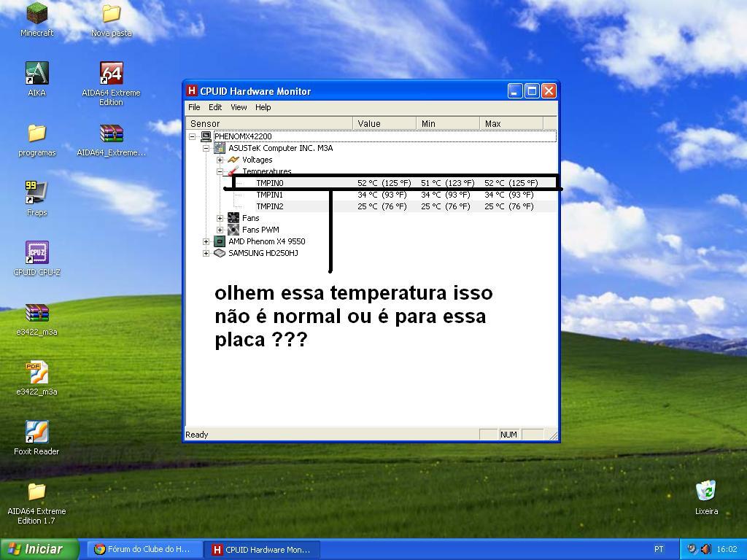Open the File menu
The height and width of the screenshot is (560, 747).
(194, 107)
